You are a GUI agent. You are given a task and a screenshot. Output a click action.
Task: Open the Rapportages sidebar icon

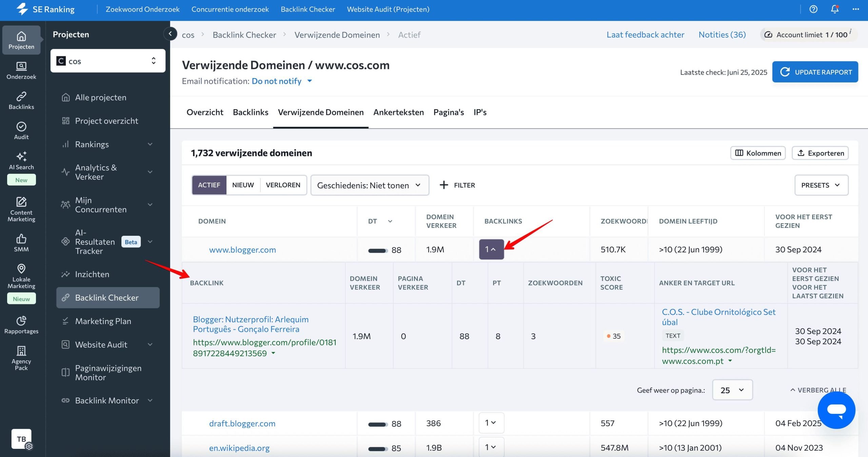pos(21,325)
